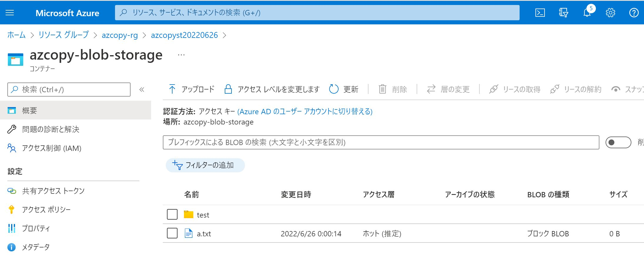
Task: Click the リースの解約 button
Action: pyautogui.click(x=576, y=89)
